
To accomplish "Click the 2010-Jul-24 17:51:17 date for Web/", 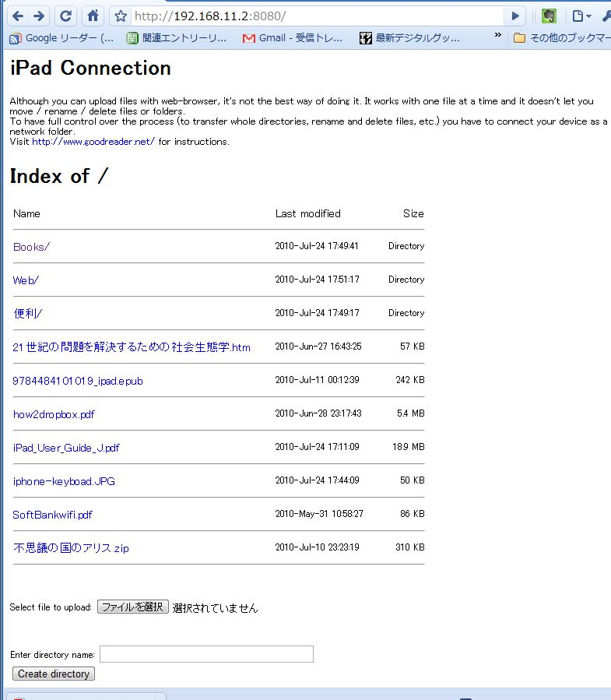I will pos(318,280).
